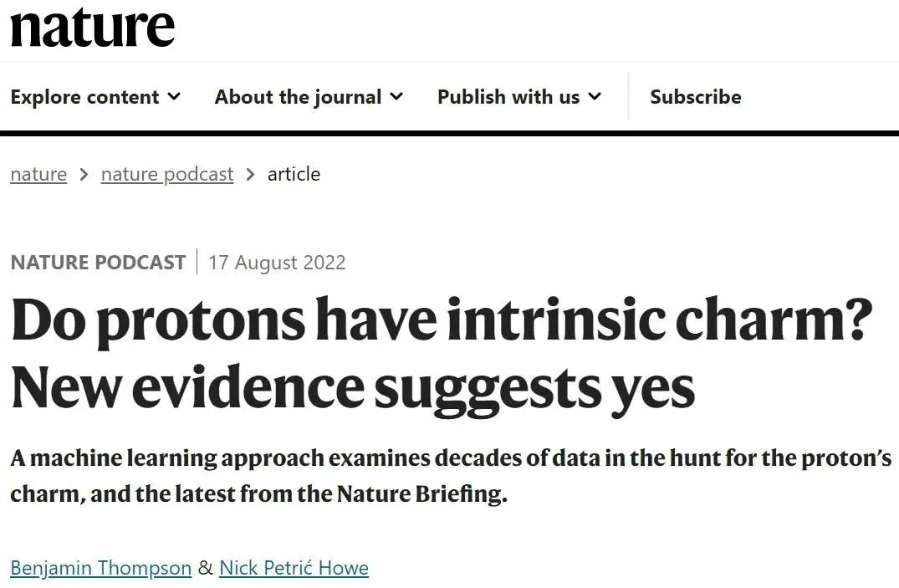Viewport: 899px width, 588px height.
Task: Open the About the journal menu
Action: (298, 97)
